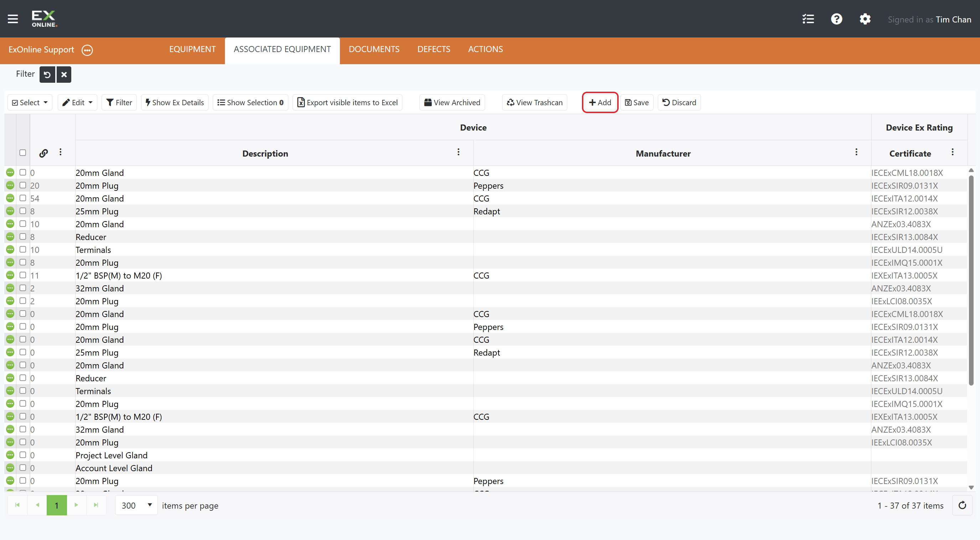
Task: Switch to the Equipment tab
Action: 192,50
